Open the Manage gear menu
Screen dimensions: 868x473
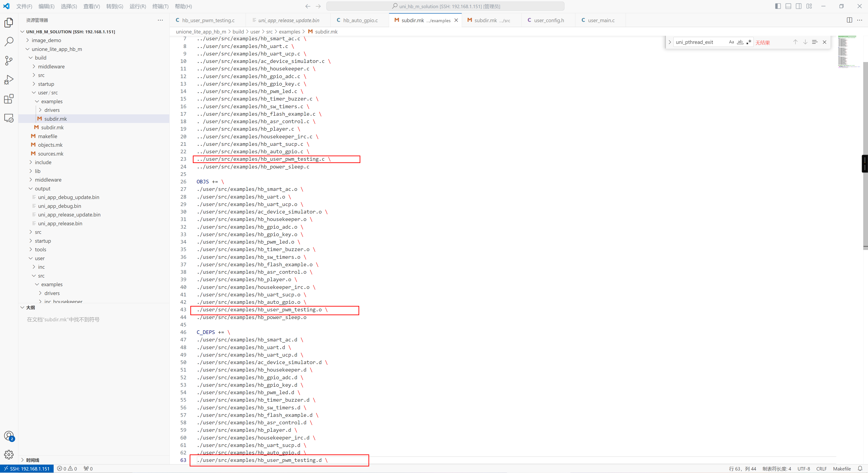coord(9,455)
